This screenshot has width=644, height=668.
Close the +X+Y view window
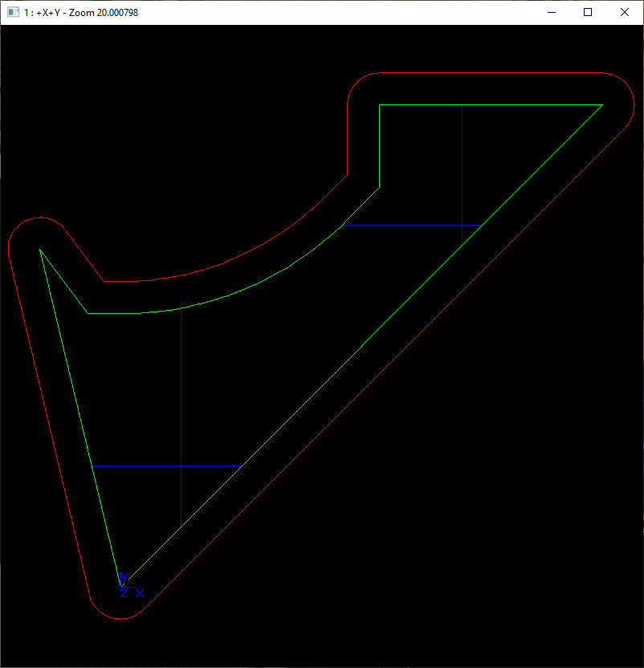[x=625, y=12]
